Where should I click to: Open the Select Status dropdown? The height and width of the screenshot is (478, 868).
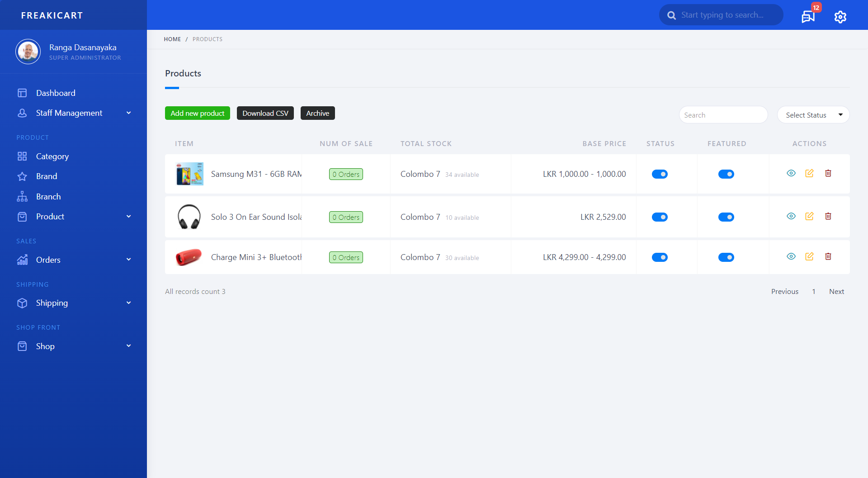pos(813,114)
